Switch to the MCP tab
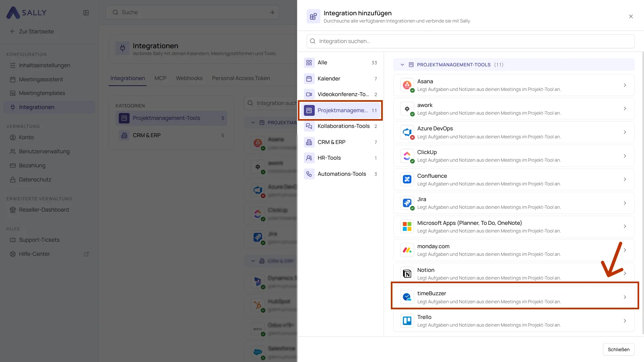This screenshot has width=644, height=362. (x=160, y=78)
